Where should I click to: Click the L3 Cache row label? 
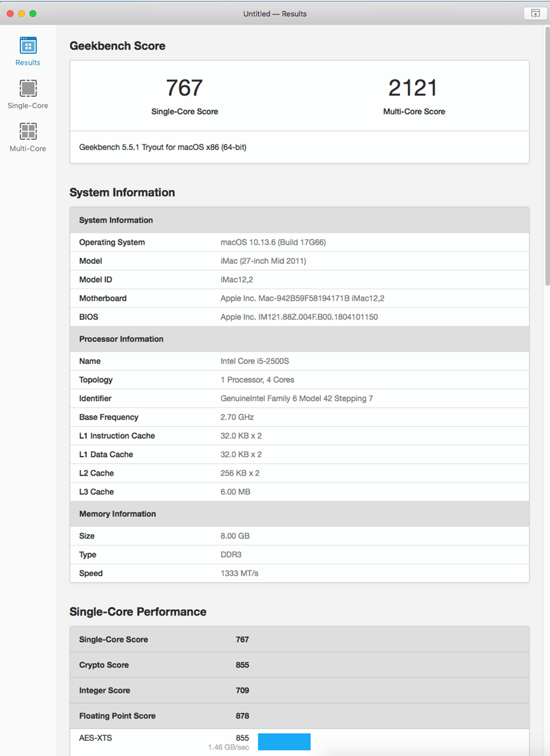coord(97,491)
